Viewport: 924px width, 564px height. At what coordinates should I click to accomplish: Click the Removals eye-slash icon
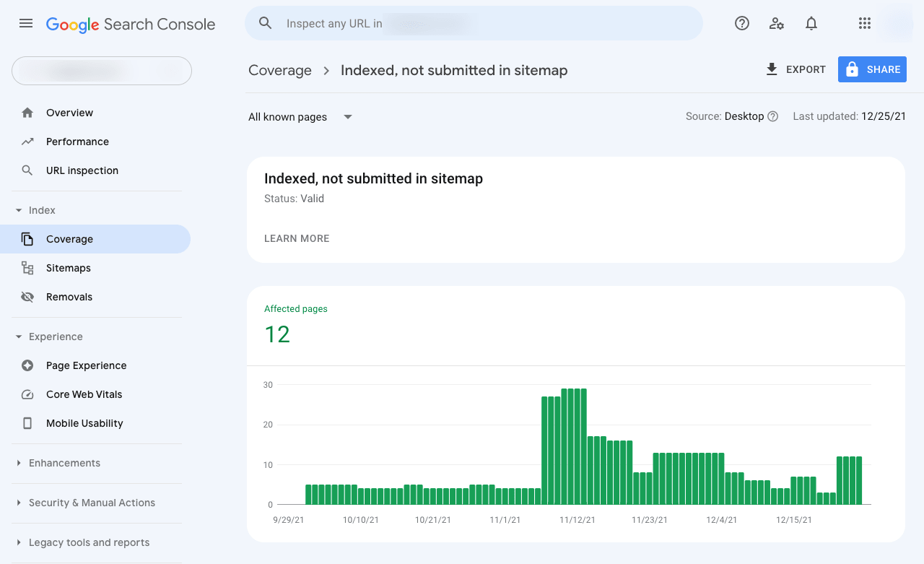(x=27, y=297)
